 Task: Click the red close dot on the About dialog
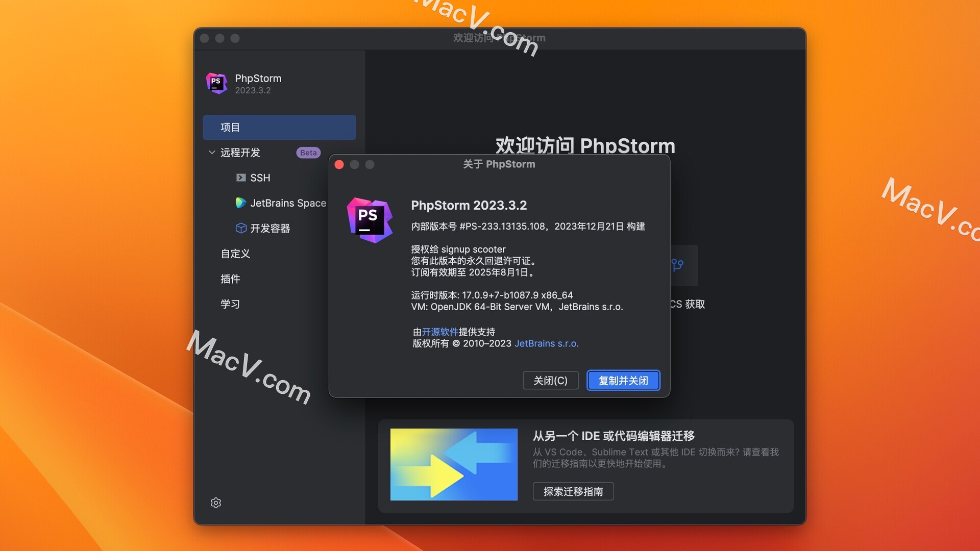[339, 164]
